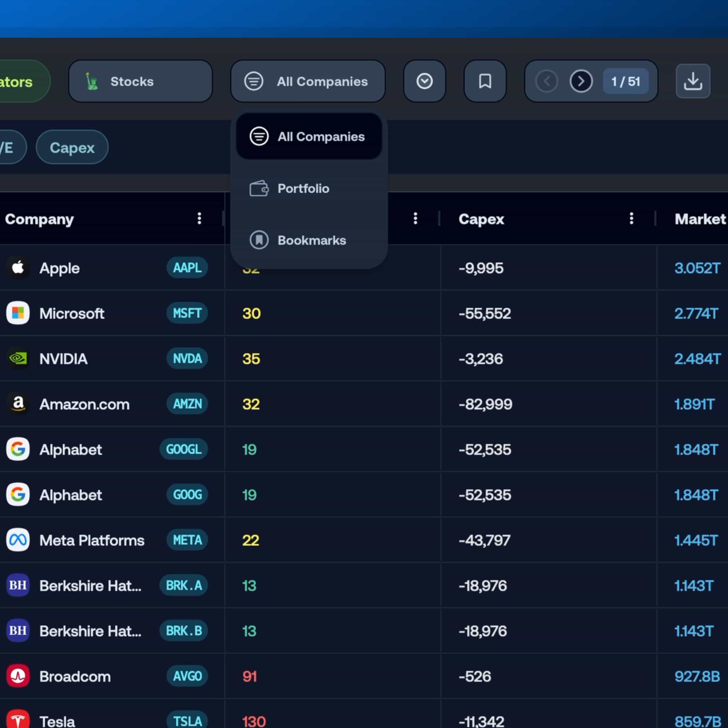Image resolution: width=728 pixels, height=728 pixels.
Task: Go to previous page arrow
Action: (547, 81)
